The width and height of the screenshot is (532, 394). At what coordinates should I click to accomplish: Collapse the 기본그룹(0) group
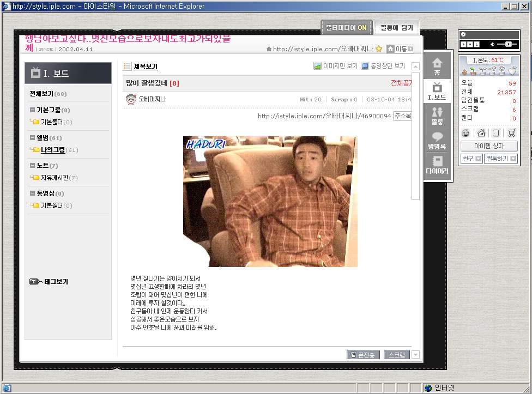(x=32, y=110)
